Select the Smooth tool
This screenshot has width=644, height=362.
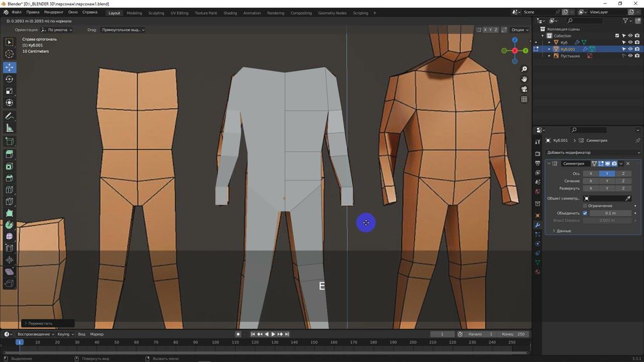tap(10, 237)
